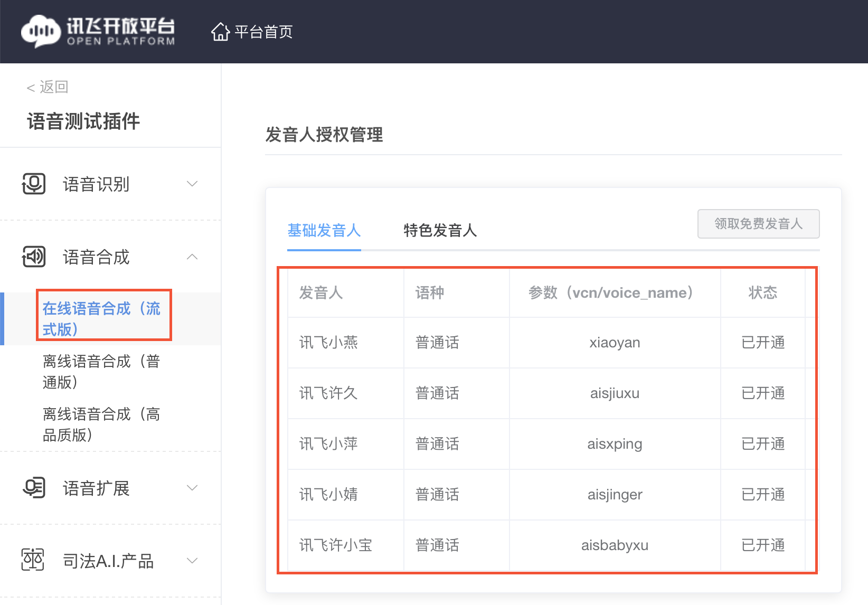Click the aisxping parameter value
The width and height of the screenshot is (868, 605).
[x=615, y=444]
